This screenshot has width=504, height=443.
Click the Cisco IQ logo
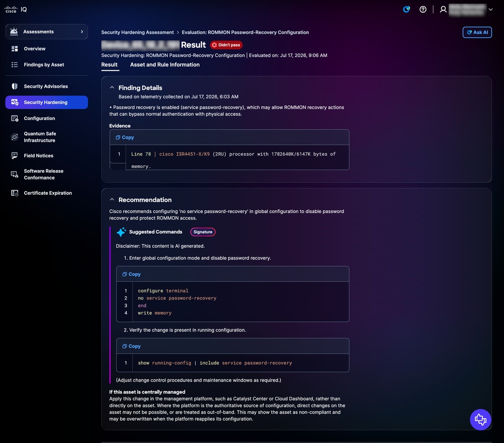tap(16, 9)
